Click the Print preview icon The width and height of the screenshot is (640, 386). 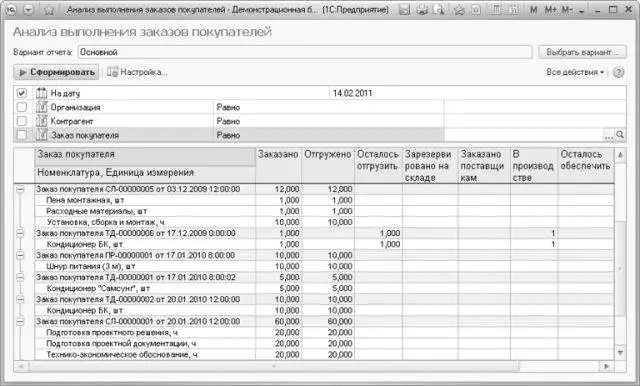click(x=439, y=9)
